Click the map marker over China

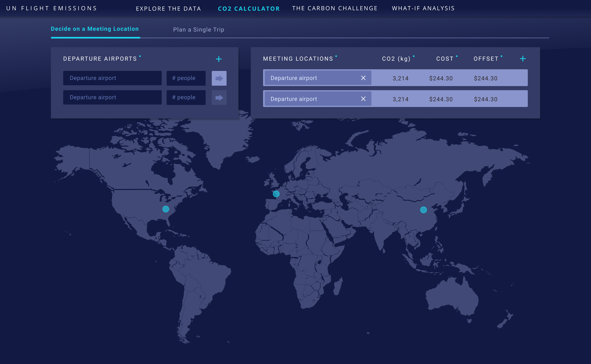[423, 210]
